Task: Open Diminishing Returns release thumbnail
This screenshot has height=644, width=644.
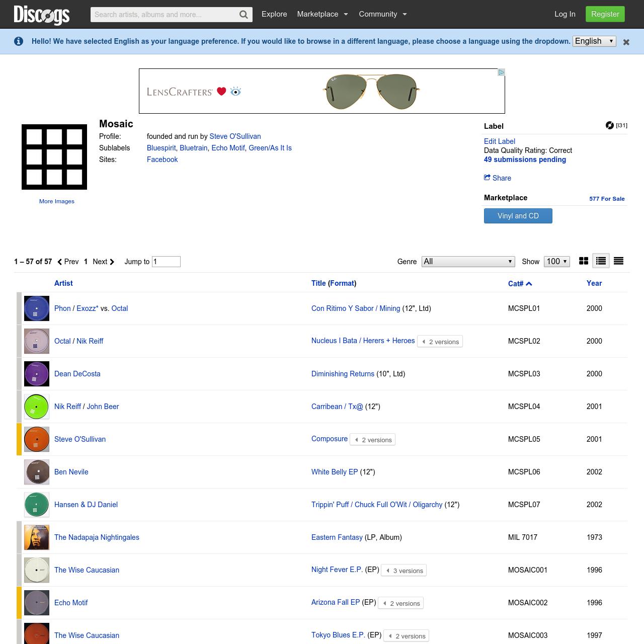Action: [37, 374]
